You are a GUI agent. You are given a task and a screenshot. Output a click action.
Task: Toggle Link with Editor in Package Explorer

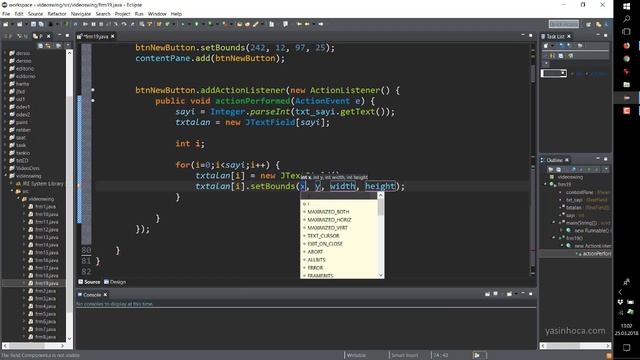[x=49, y=46]
